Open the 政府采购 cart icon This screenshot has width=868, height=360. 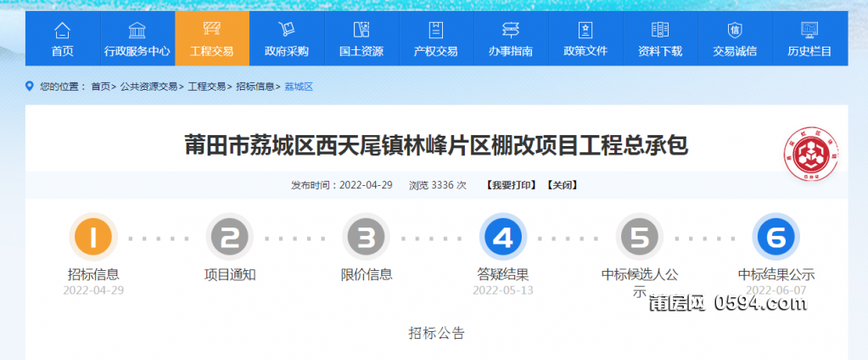(286, 30)
